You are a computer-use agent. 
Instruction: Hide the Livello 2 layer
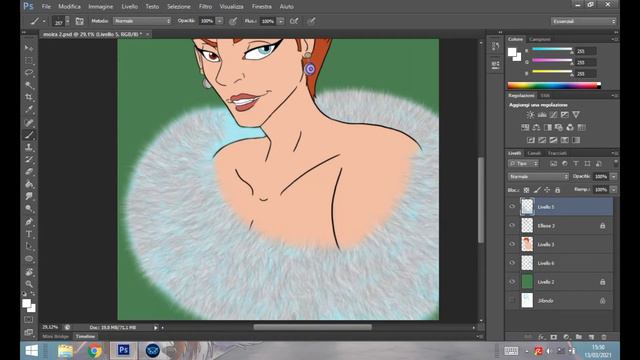pyautogui.click(x=512, y=282)
